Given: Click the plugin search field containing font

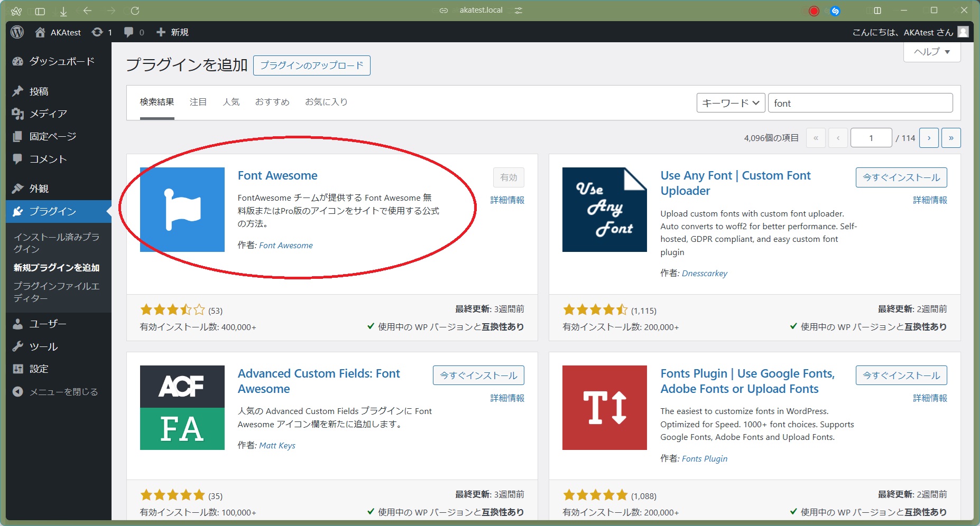Looking at the screenshot, I should pyautogui.click(x=860, y=103).
